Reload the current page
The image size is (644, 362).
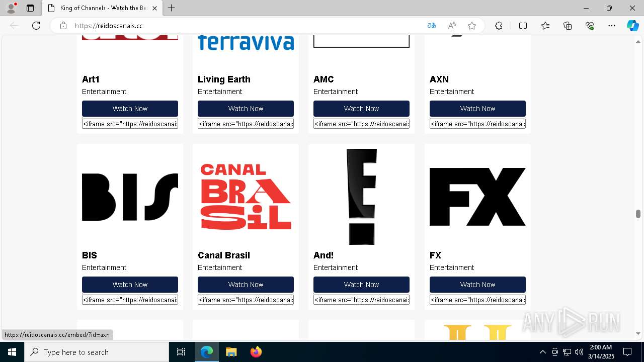click(36, 26)
